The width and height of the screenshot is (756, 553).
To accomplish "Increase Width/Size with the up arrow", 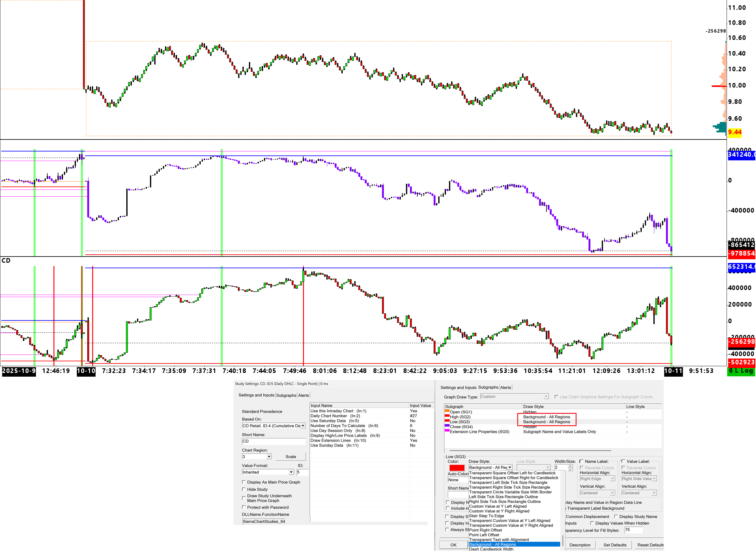I will (570, 466).
